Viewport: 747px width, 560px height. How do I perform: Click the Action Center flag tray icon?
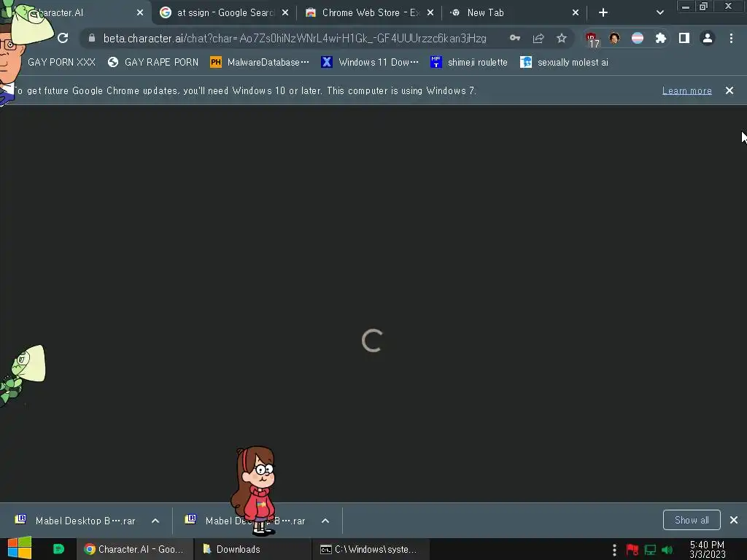click(632, 550)
